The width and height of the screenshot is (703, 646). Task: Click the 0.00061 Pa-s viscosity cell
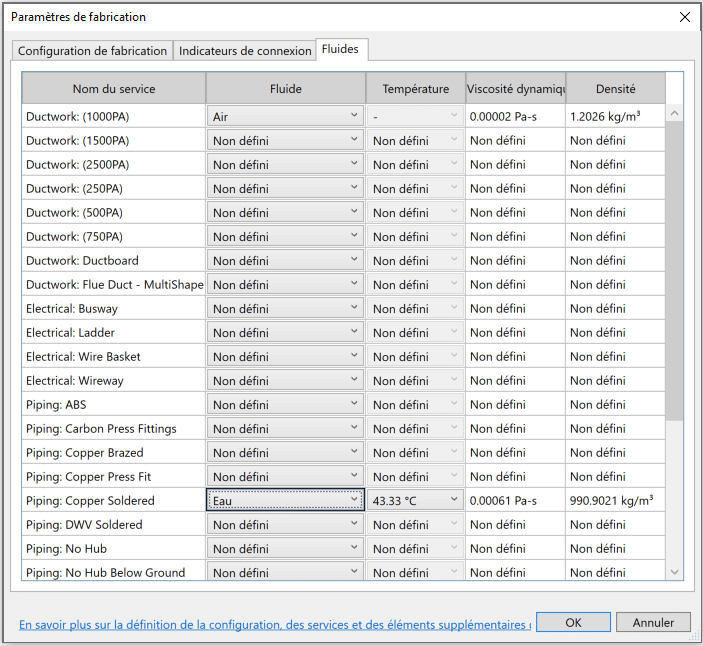click(516, 500)
